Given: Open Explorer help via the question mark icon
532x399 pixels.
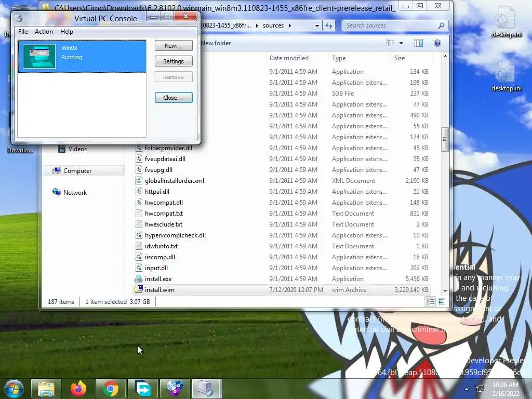Looking at the screenshot, I should pos(437,43).
